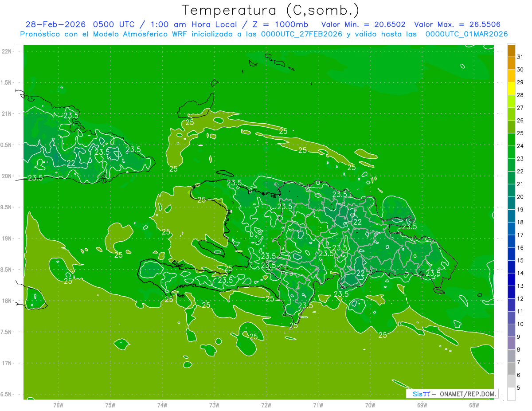This screenshot has width=532, height=411.
Task: Pick the purple legend swatch between 10 and 11
Action: pos(511,318)
